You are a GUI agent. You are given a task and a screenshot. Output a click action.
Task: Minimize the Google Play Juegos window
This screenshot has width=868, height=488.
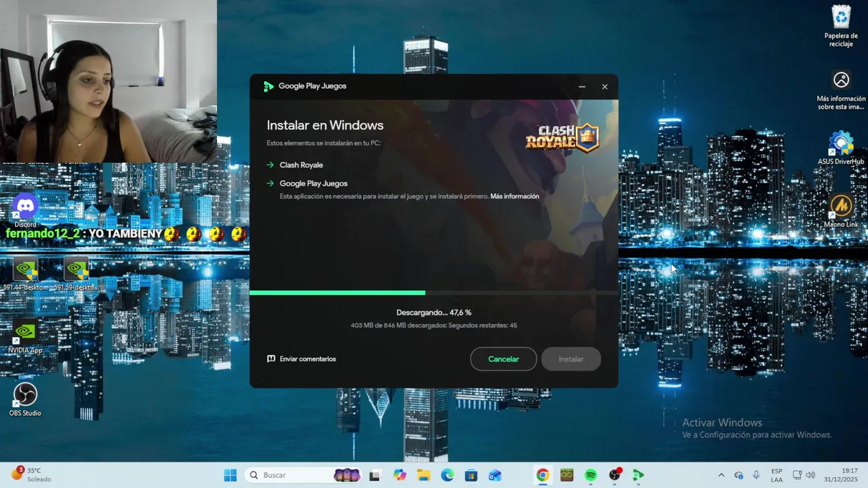click(x=582, y=87)
